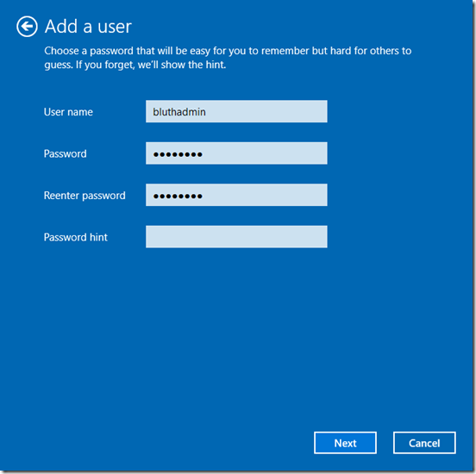Click empty space after bluthadmin in User name box
Image resolution: width=476 pixels, height=474 pixels.
[x=266, y=111]
